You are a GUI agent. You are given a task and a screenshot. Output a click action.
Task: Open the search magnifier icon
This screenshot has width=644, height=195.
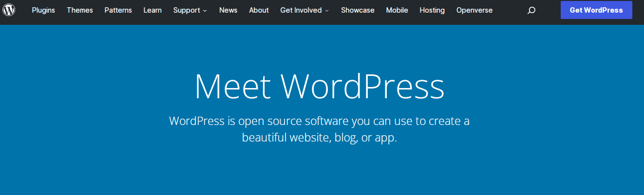[x=531, y=10]
